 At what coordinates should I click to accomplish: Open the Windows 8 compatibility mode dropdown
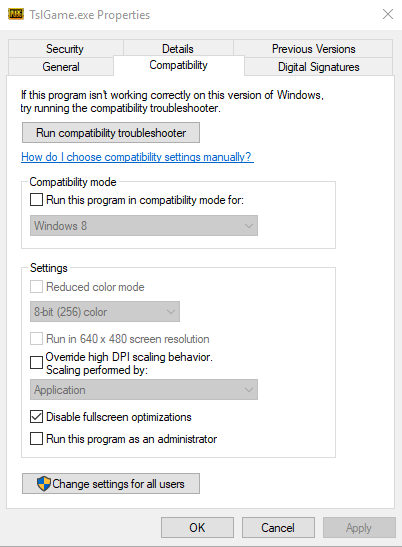tap(144, 226)
